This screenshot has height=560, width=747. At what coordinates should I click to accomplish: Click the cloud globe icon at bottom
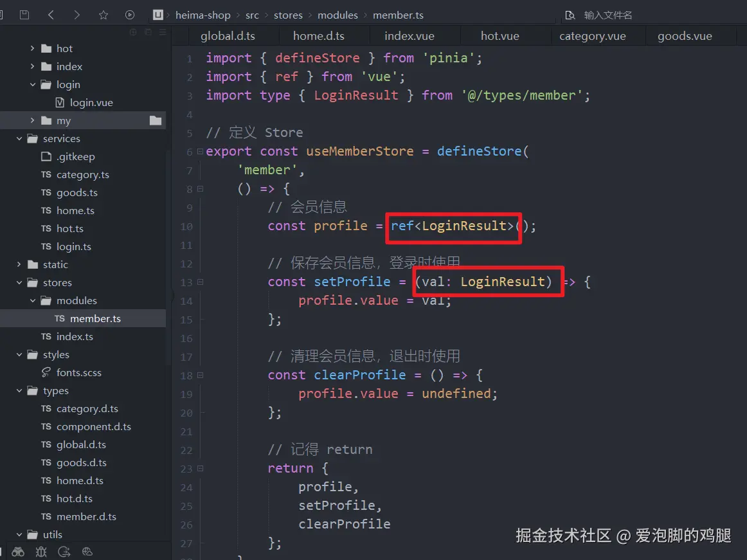(87, 552)
